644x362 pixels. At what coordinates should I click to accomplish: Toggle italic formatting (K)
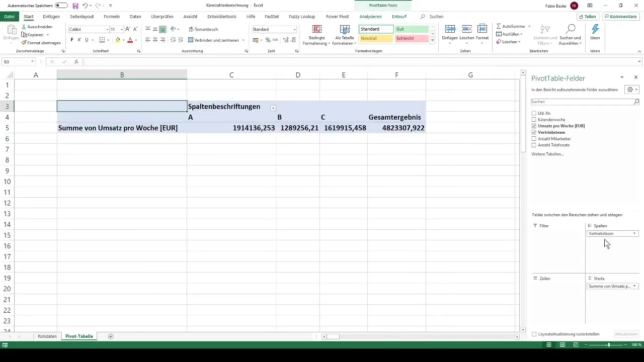(79, 40)
